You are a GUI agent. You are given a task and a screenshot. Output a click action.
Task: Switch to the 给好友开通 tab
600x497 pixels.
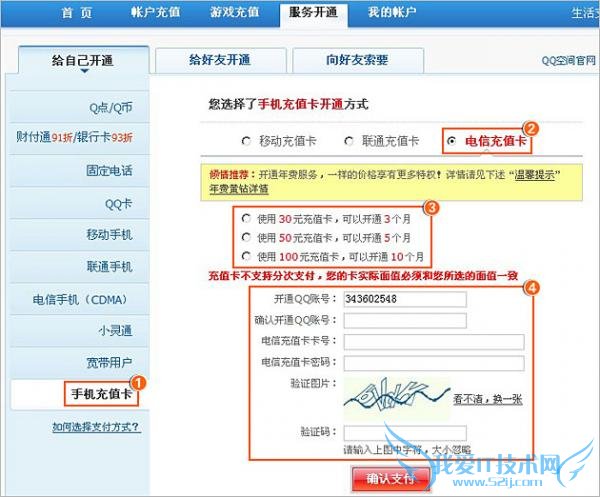[220, 60]
